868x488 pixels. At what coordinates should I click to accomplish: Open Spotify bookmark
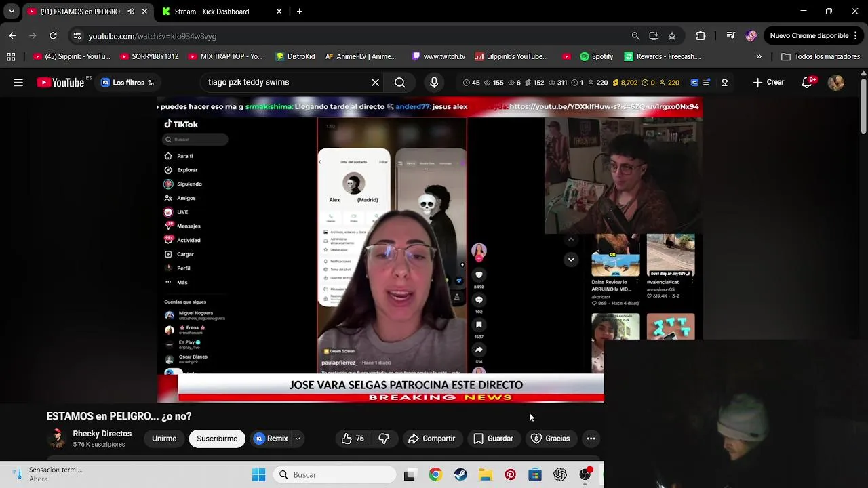tap(597, 57)
